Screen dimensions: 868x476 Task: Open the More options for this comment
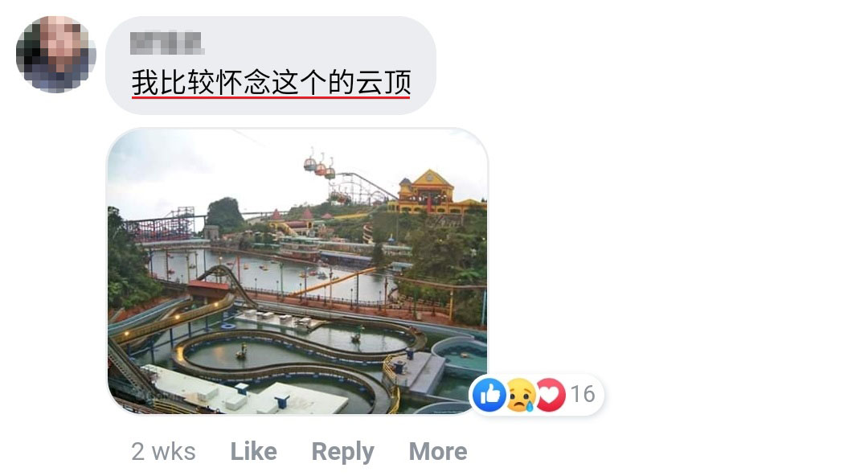pyautogui.click(x=438, y=451)
